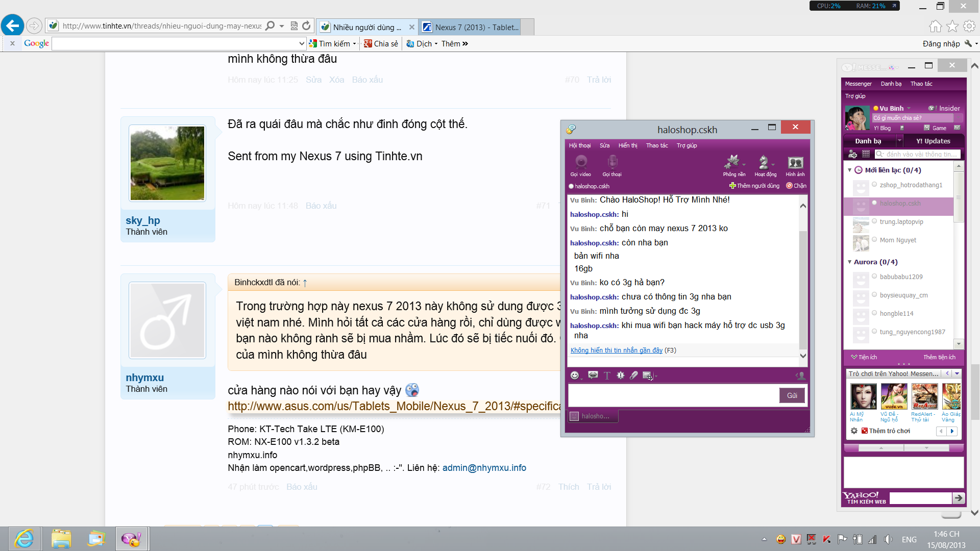Click the Hình ảnh photo sharing icon

[795, 162]
